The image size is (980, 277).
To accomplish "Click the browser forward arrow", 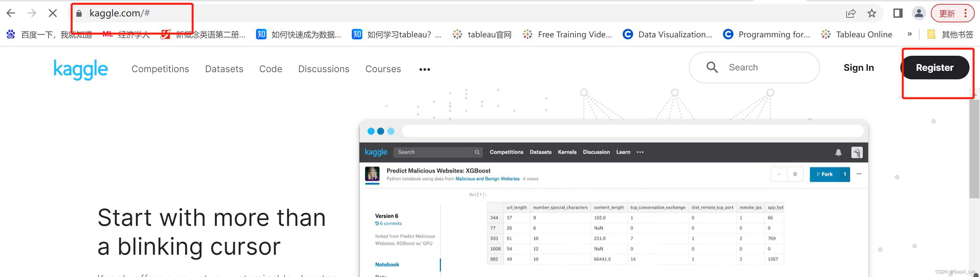I will (32, 13).
